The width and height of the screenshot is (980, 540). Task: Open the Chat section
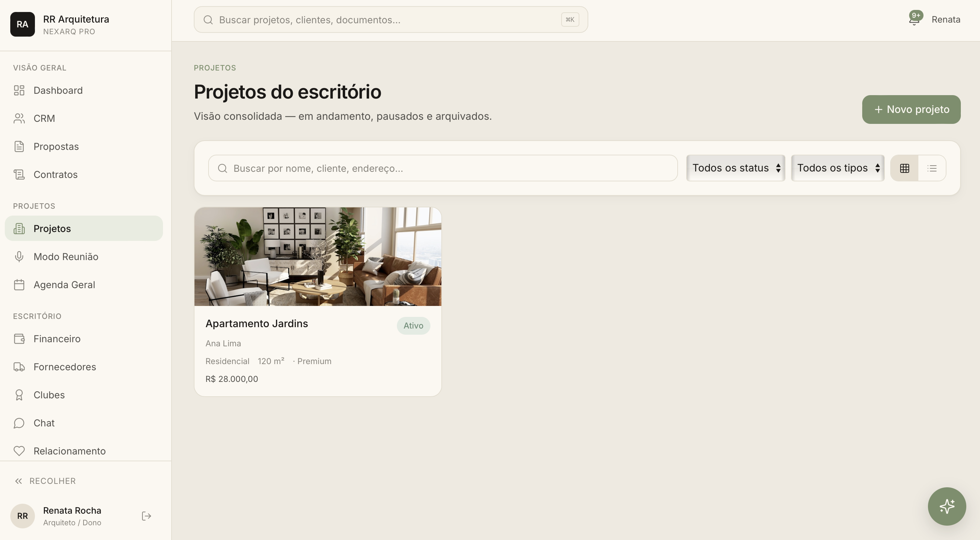click(84, 424)
